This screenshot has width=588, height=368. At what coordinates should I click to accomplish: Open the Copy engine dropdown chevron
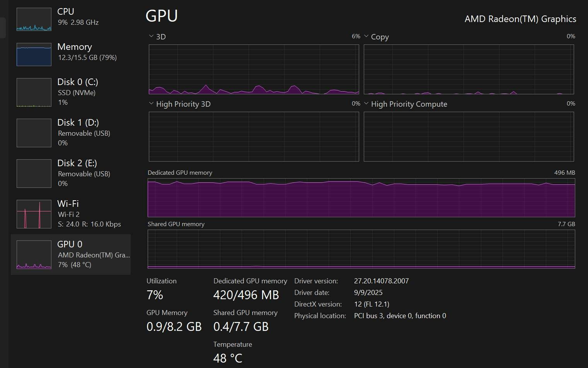coord(366,36)
